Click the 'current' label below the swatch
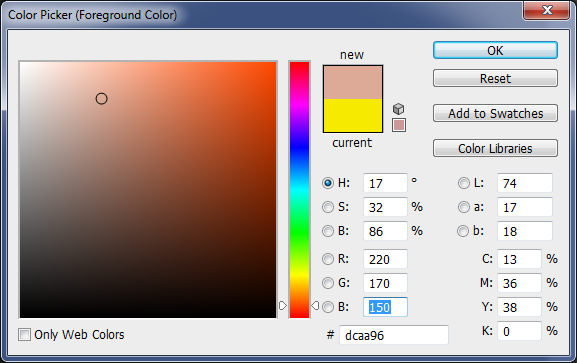577x363 pixels. (x=352, y=142)
